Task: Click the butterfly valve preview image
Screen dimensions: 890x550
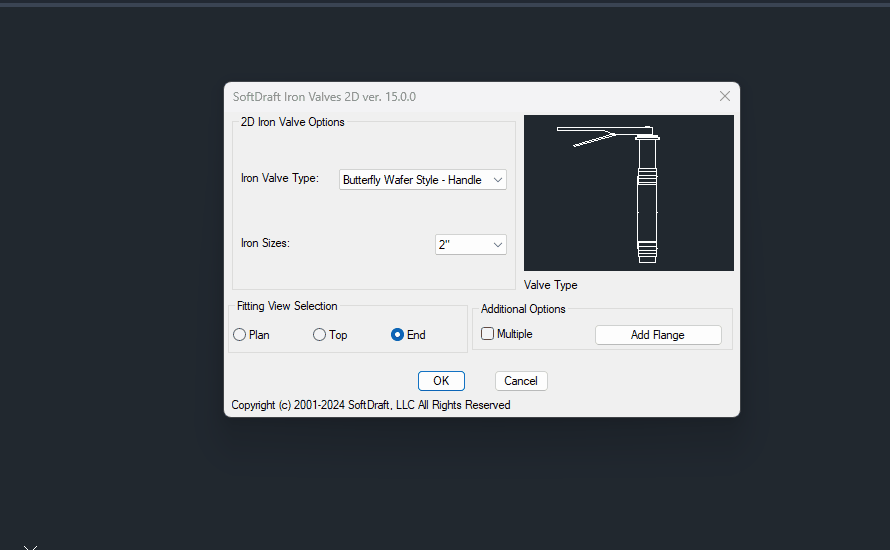Action: 629,193
